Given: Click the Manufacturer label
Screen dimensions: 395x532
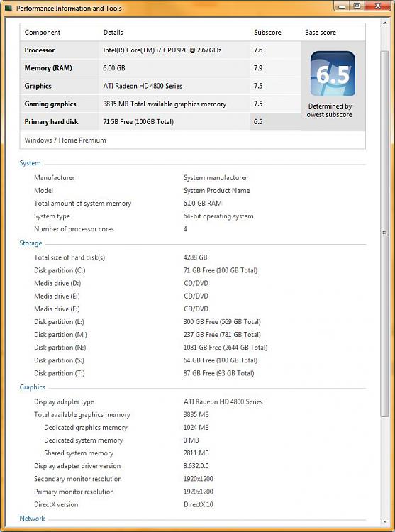Looking at the screenshot, I should tap(54, 178).
